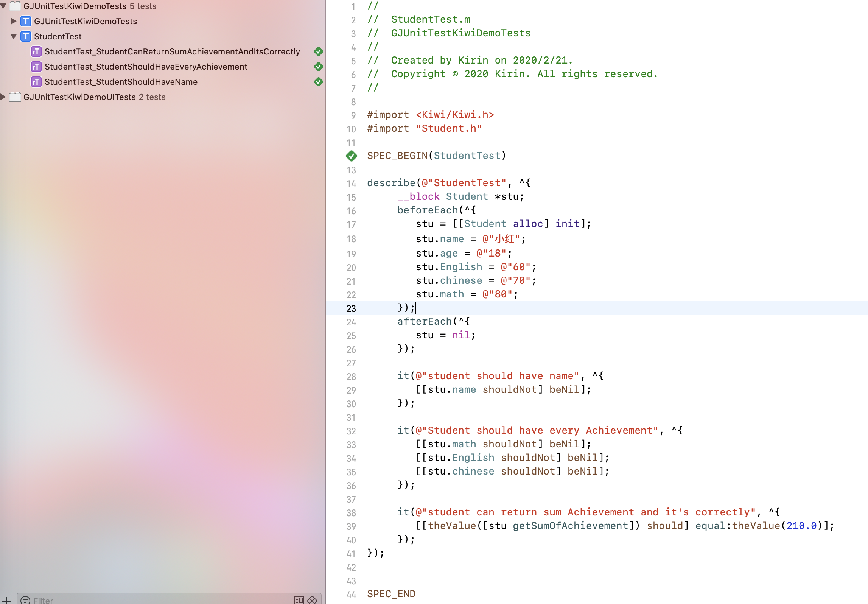868x604 pixels.
Task: Click passed status icon for SumAchievement test
Action: pos(319,51)
